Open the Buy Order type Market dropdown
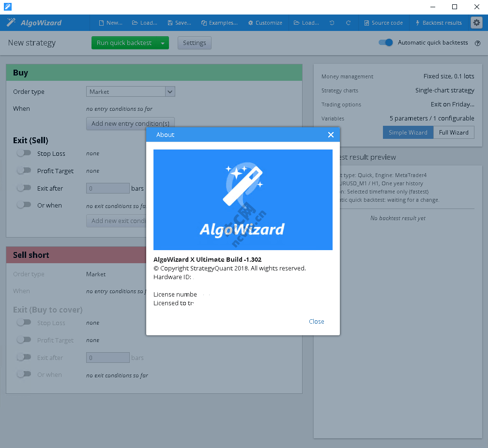 [131, 91]
